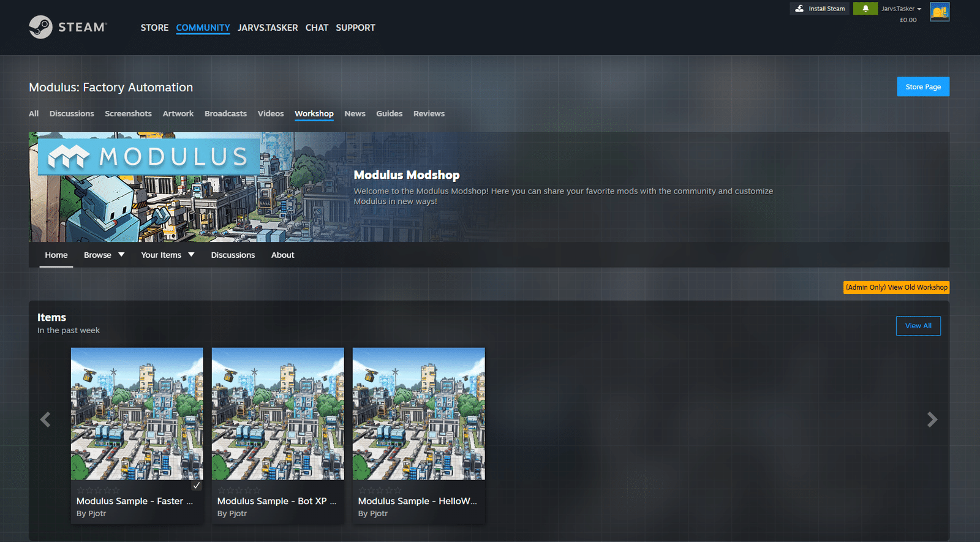Switch to the Screenshots tab

pos(128,114)
